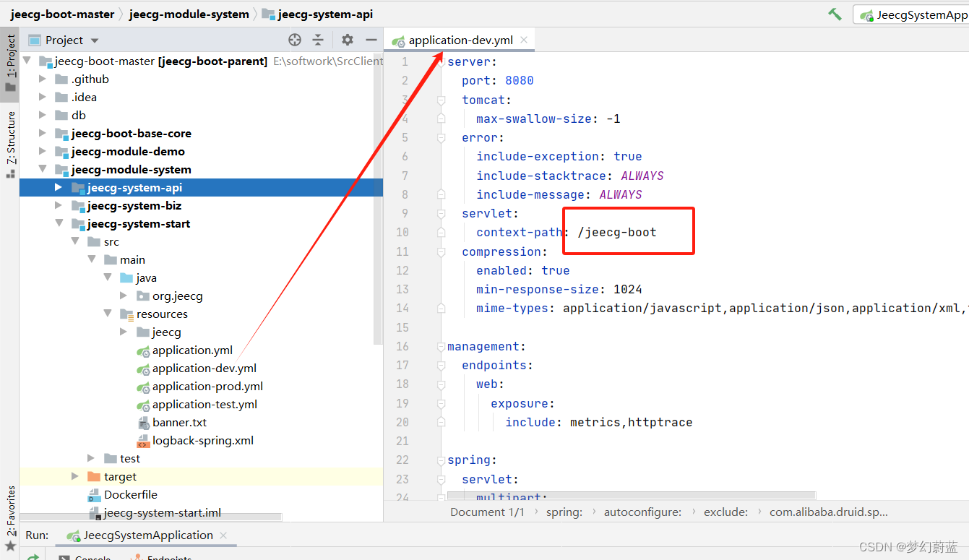The height and width of the screenshot is (560, 969).
Task: Open the 1: Project tool window tab
Action: (x=10, y=64)
